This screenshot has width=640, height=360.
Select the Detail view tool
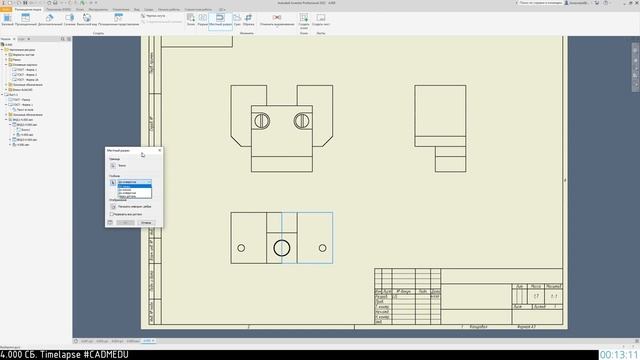pos(87,20)
